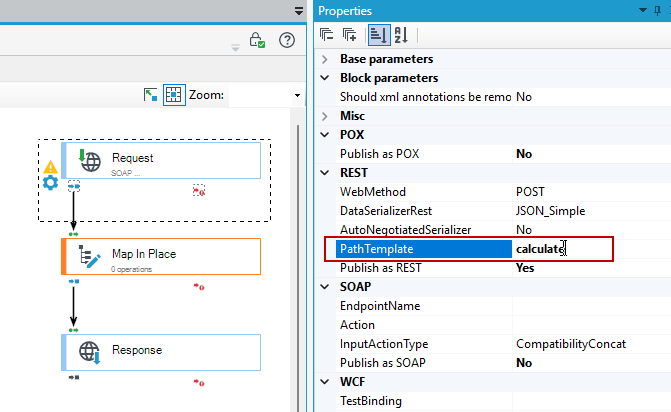Open the gear settings icon beside Request
The image size is (671, 412).
(50, 183)
